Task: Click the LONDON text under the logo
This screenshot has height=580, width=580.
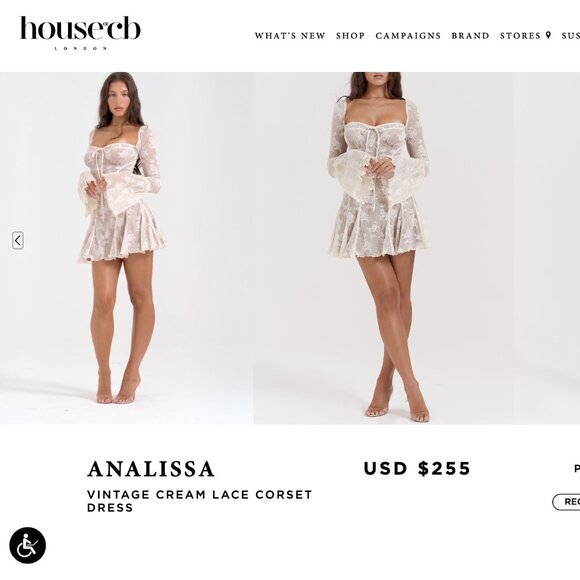Action: coord(81,48)
